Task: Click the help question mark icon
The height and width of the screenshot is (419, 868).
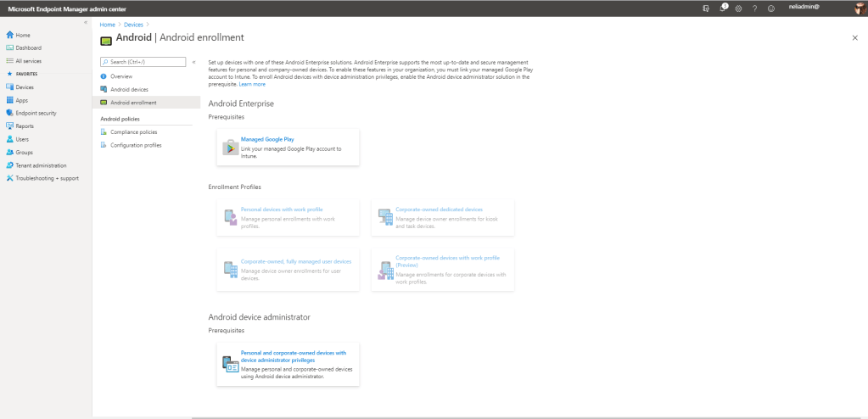Action: point(754,8)
